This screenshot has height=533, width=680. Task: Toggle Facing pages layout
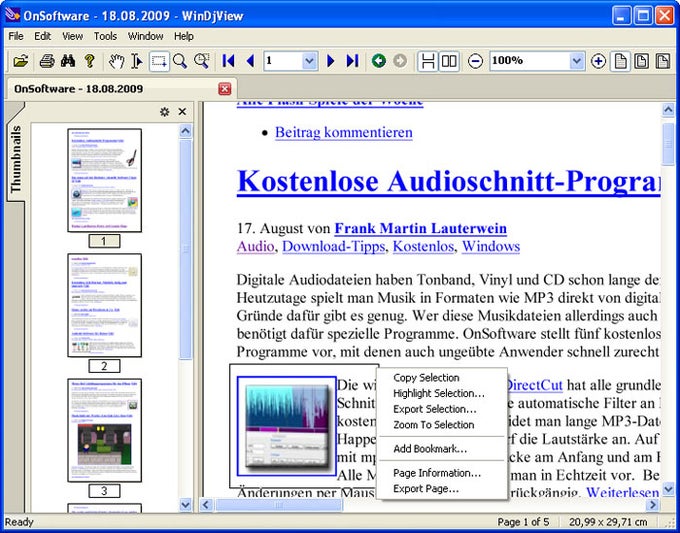click(449, 61)
